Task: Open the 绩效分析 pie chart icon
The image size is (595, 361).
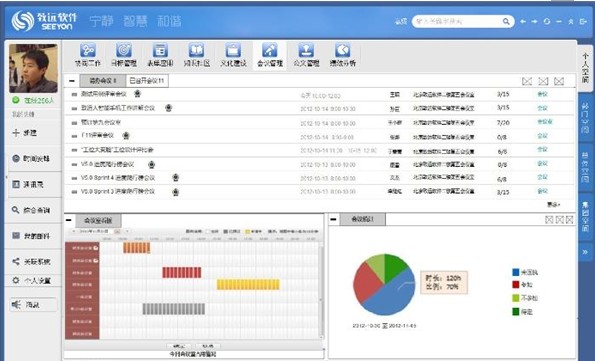Action: tap(343, 50)
